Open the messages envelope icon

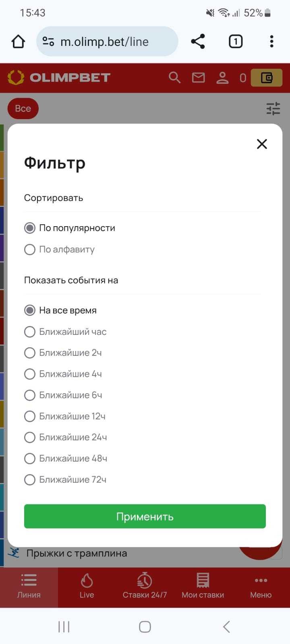click(198, 77)
